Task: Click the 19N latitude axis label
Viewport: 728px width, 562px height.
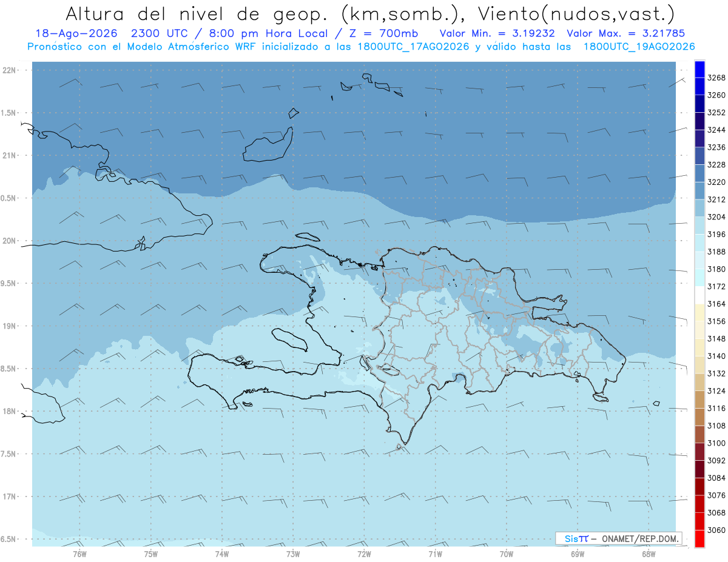Action: pyautogui.click(x=10, y=326)
